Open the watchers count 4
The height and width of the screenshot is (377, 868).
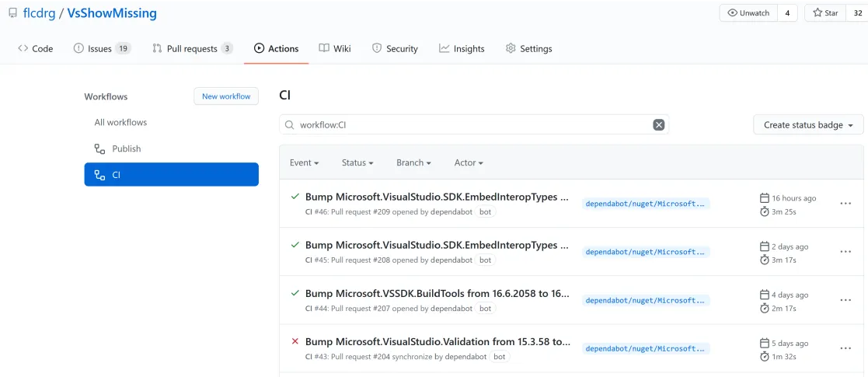pyautogui.click(x=787, y=12)
